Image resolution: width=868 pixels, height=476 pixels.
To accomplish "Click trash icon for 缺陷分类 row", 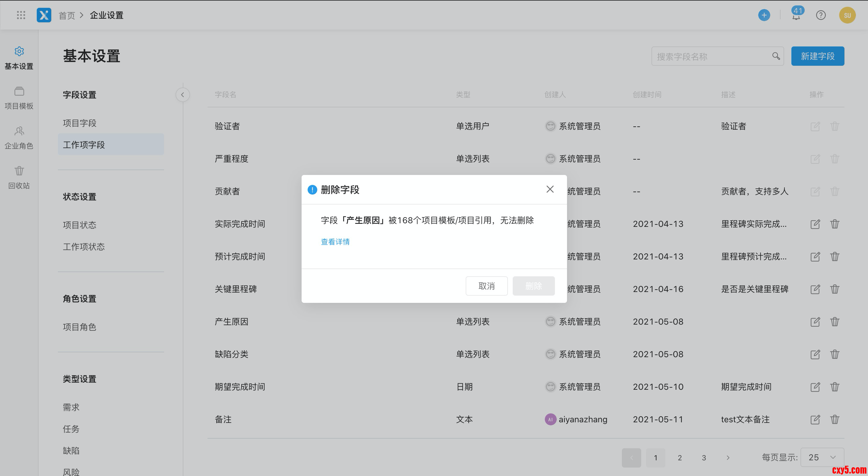I will 835,354.
